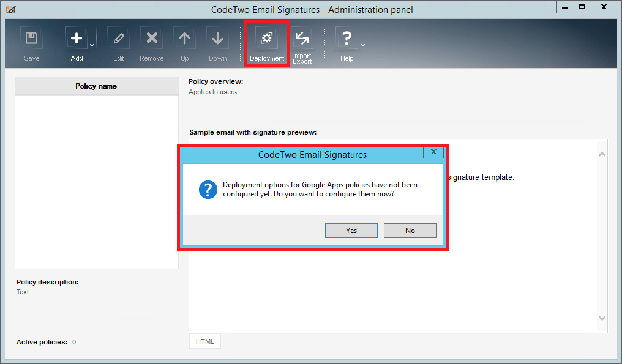Screen dimensions: 622x364
Task: Move policy Up with arrow icon
Action: click(x=184, y=38)
